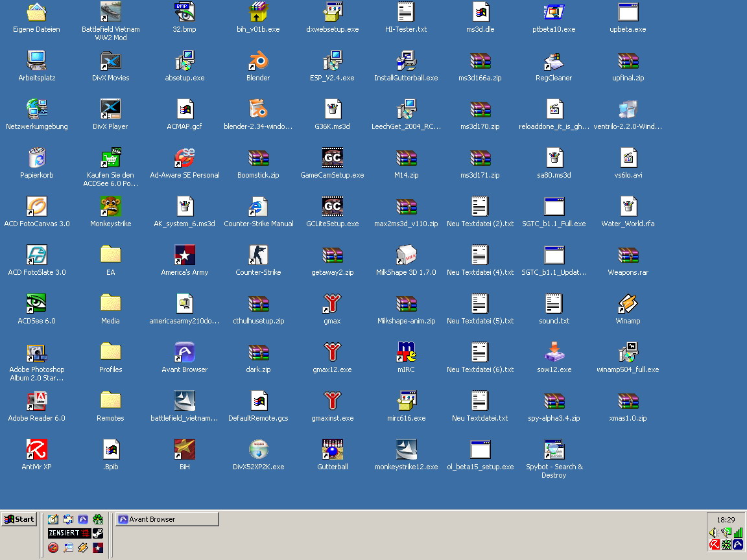Select the 32.bmp image file
The width and height of the screenshot is (747, 560).
click(185, 13)
